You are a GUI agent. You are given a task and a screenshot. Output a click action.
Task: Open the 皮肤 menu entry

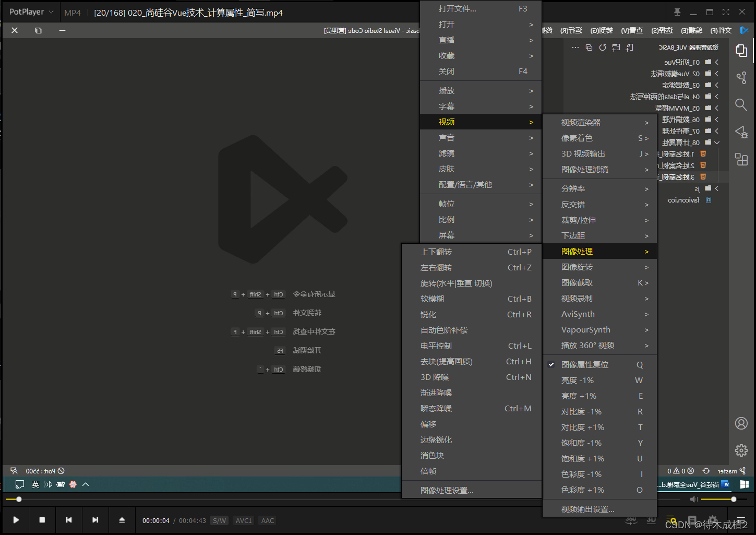tap(481, 169)
